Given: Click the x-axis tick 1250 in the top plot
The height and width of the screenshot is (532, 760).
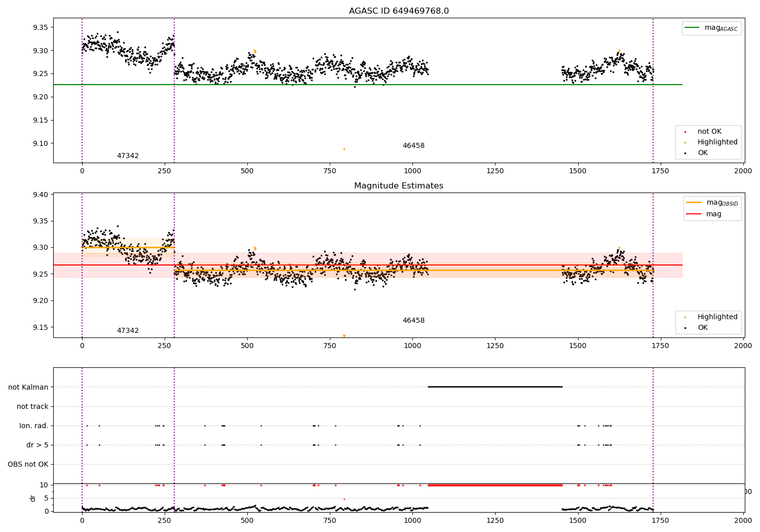Looking at the screenshot, I should point(495,171).
